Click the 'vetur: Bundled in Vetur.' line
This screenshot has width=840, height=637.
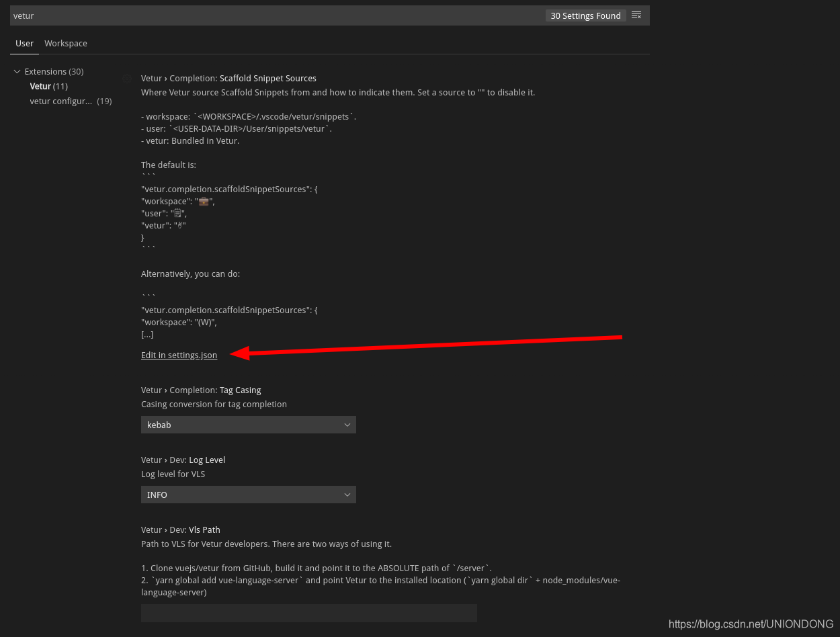(190, 140)
